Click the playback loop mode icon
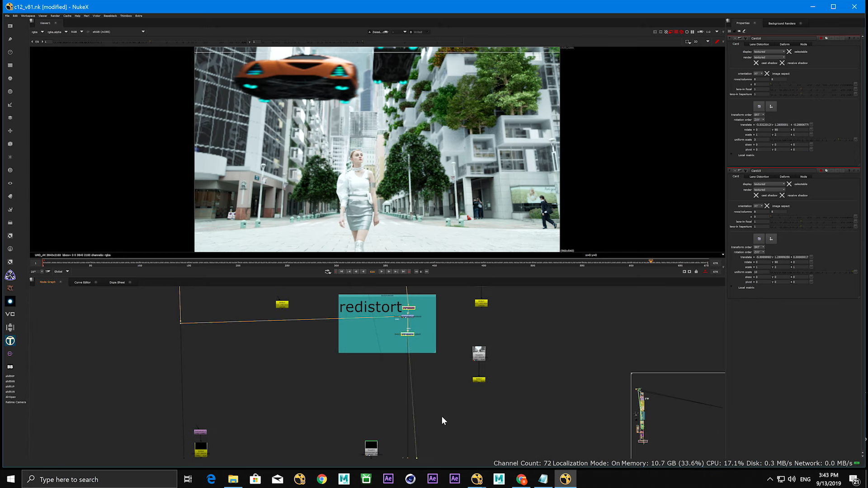The image size is (868, 488). (x=328, y=272)
